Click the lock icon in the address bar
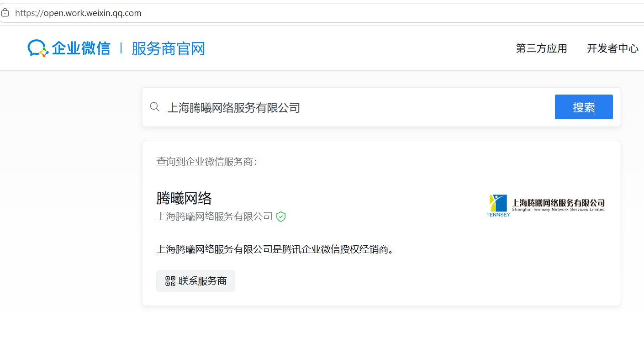Viewport: 644px width, 354px height. click(x=5, y=13)
